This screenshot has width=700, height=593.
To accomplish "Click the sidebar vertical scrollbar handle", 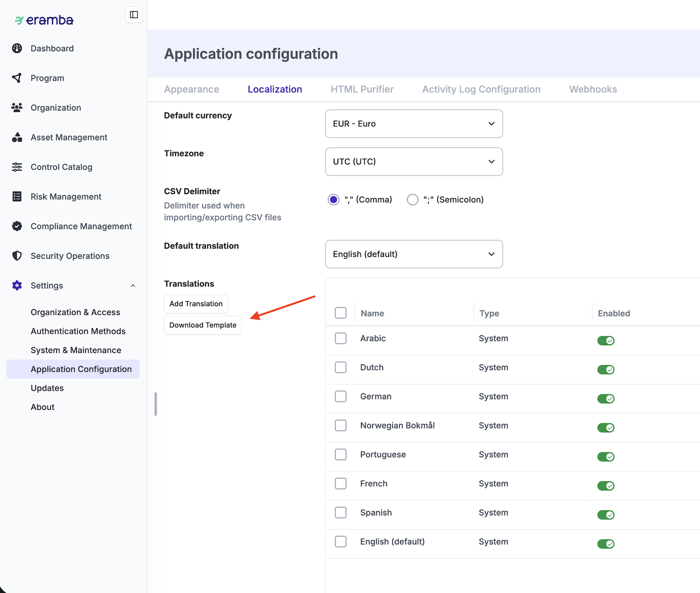I will click(x=156, y=404).
